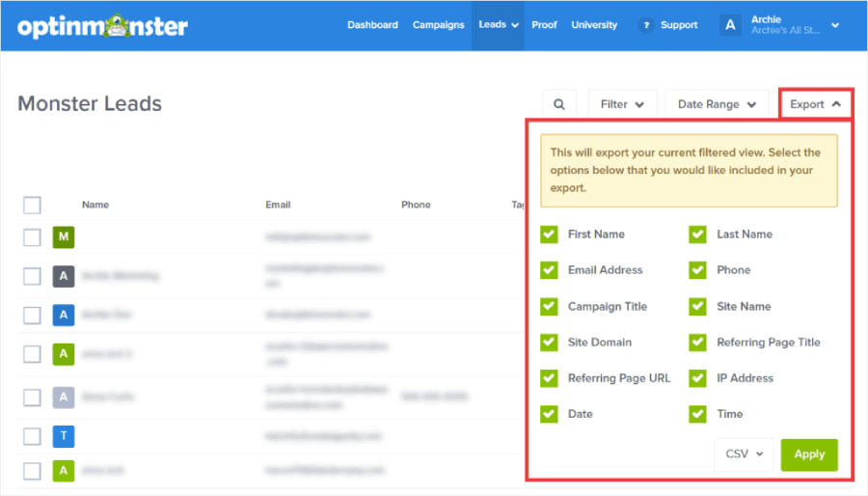Toggle the Date export checkbox

549,414
